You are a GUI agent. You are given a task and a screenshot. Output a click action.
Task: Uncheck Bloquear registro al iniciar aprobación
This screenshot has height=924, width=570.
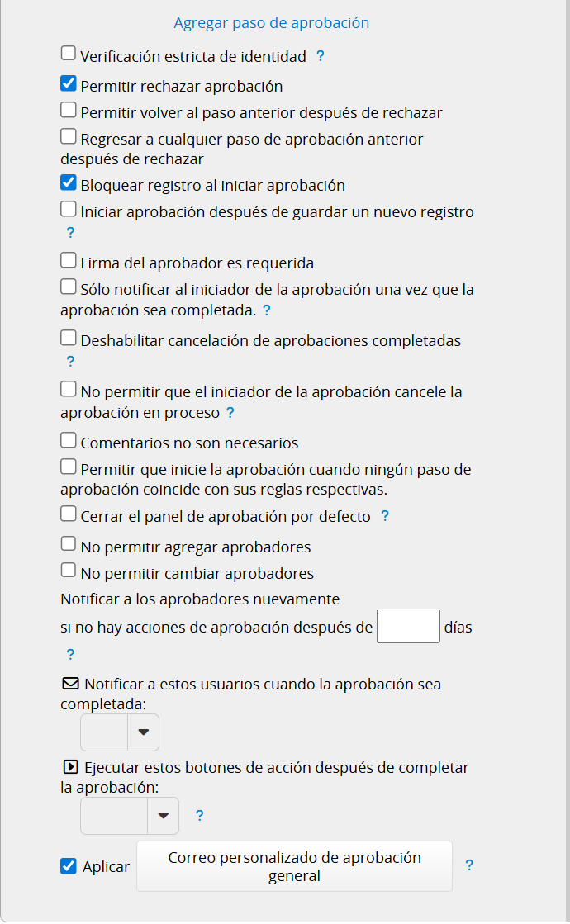(69, 183)
